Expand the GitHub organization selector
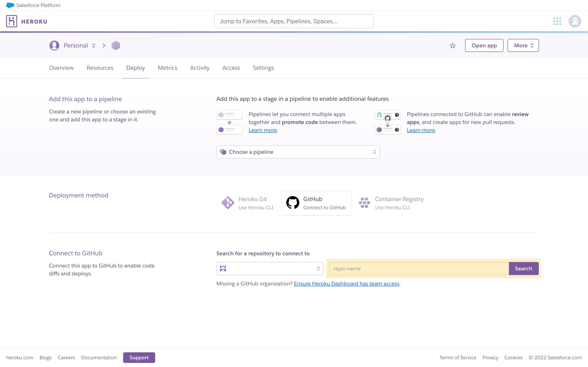The height and width of the screenshot is (367, 588). coord(270,269)
